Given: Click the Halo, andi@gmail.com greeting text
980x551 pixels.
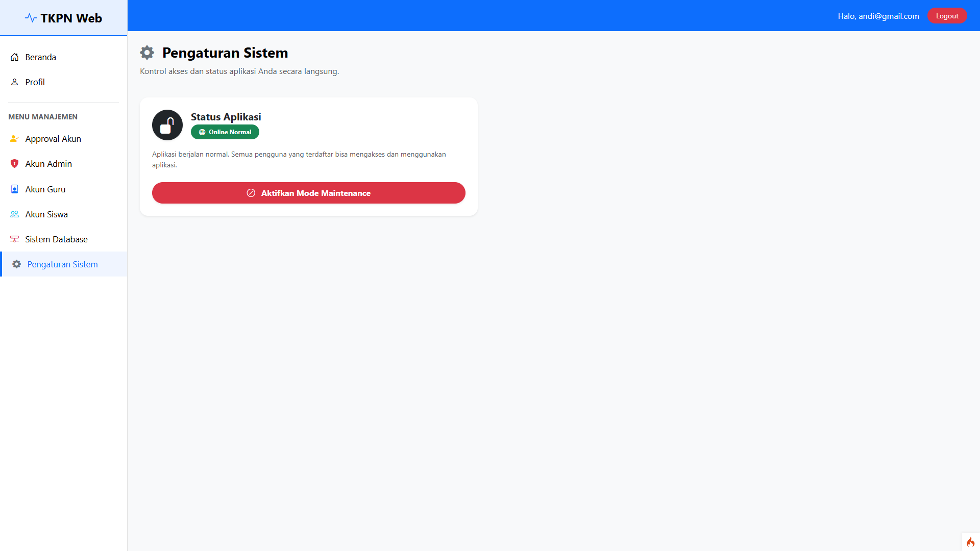Looking at the screenshot, I should [x=878, y=16].
